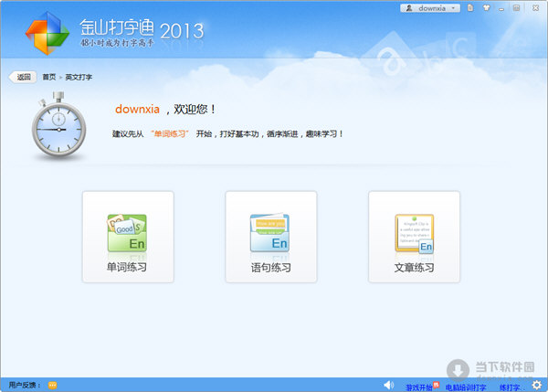Click the 金山打字通 pinwheel logo
The image size is (548, 392).
47,33
